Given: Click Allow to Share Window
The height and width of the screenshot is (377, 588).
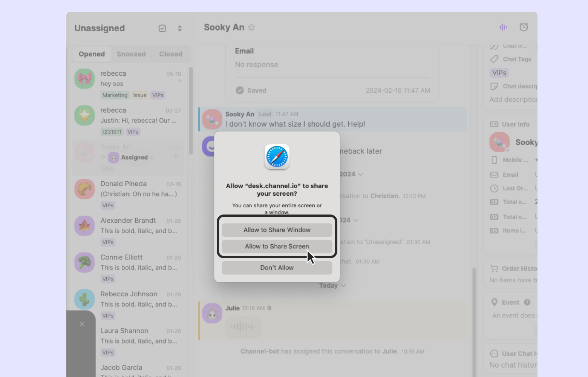Looking at the screenshot, I should tap(277, 230).
